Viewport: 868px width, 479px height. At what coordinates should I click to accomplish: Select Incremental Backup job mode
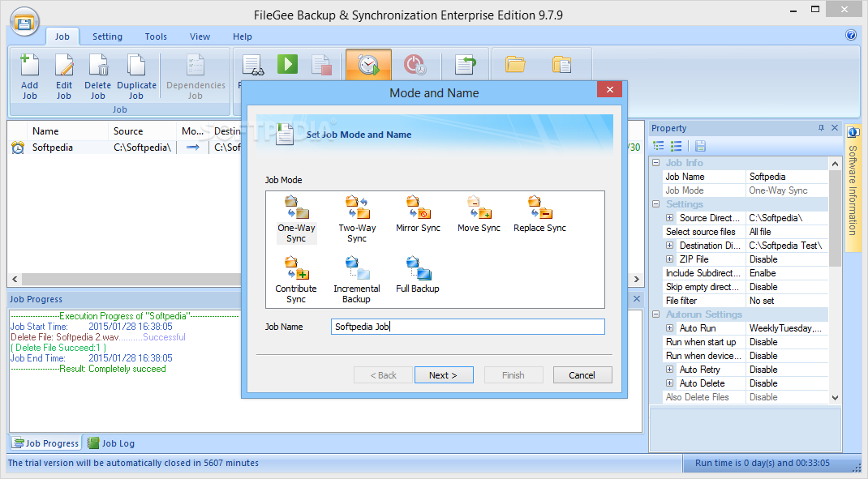tap(357, 280)
